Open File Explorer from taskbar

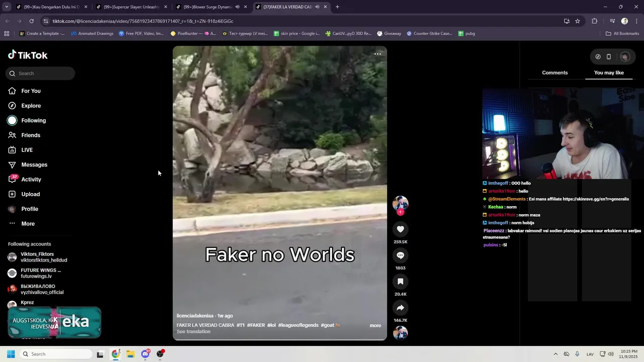pyautogui.click(x=130, y=354)
